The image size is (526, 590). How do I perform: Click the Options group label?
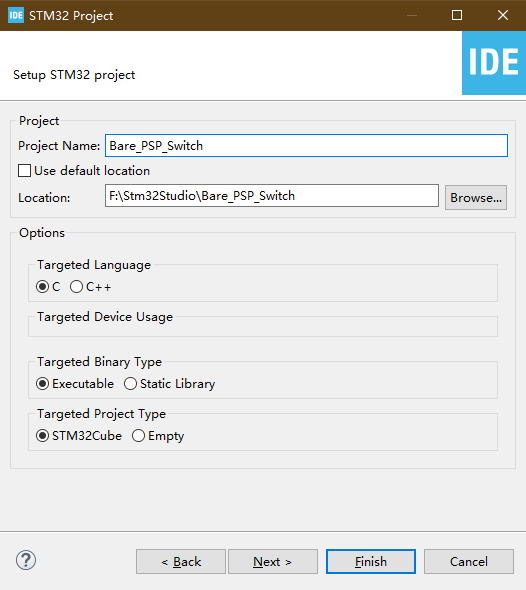42,233
